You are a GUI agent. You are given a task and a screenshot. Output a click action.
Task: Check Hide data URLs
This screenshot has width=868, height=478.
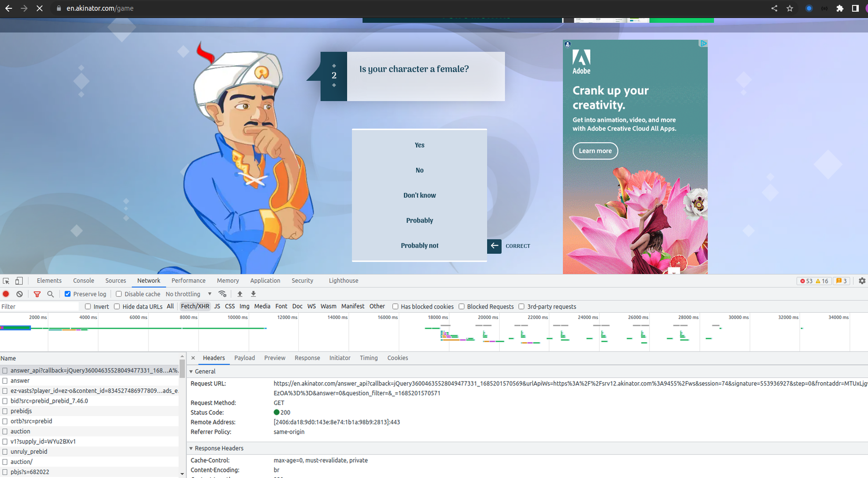pyautogui.click(x=117, y=307)
